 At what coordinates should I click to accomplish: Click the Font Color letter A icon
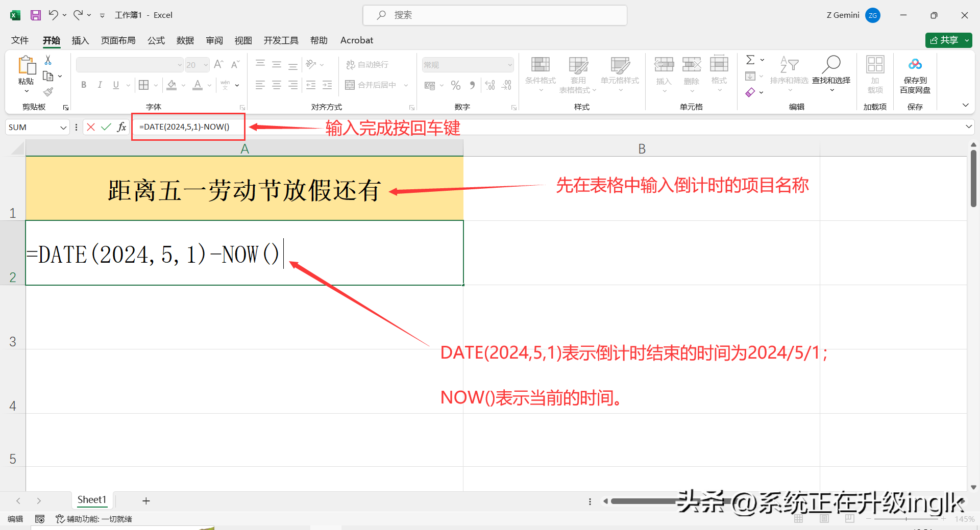[x=198, y=85]
